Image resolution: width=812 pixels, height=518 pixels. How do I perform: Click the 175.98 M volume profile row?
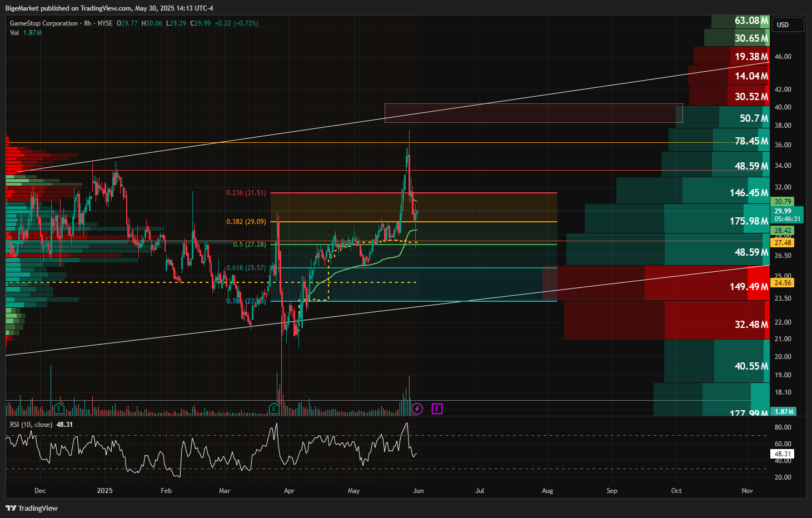coord(677,220)
